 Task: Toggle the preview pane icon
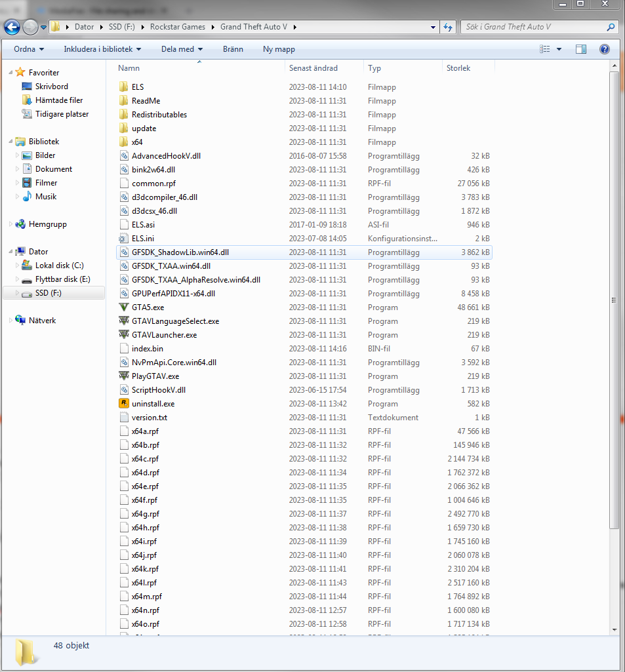point(581,49)
